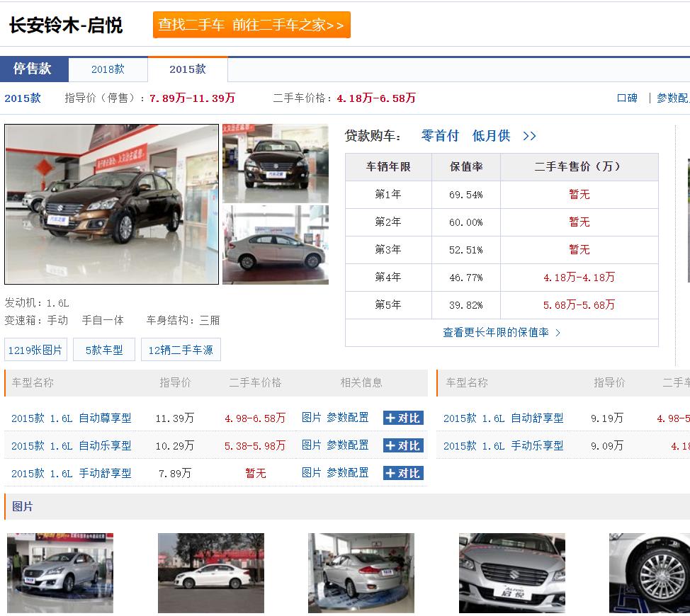Open 参数配置 for 2015款 自动尊享型
Image resolution: width=690 pixels, height=616 pixels.
point(347,418)
